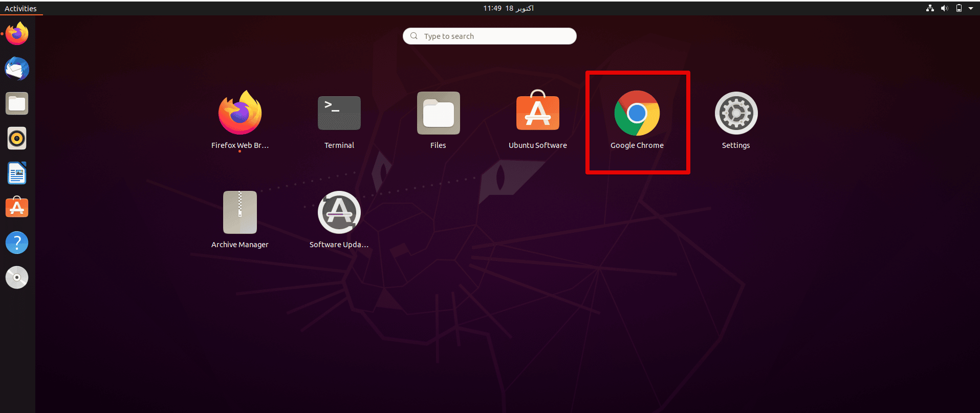Click the network status icon

tap(930, 8)
